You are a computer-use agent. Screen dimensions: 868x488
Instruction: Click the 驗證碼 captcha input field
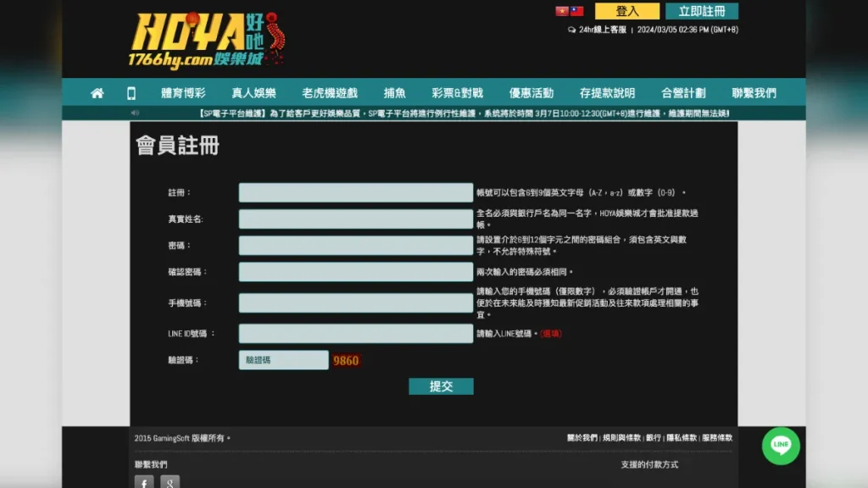282,359
